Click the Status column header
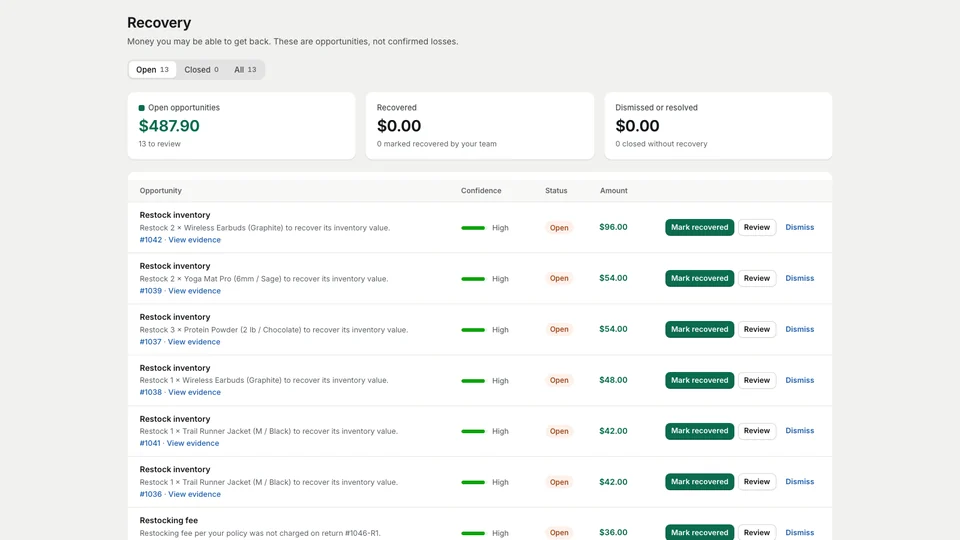 click(x=556, y=190)
